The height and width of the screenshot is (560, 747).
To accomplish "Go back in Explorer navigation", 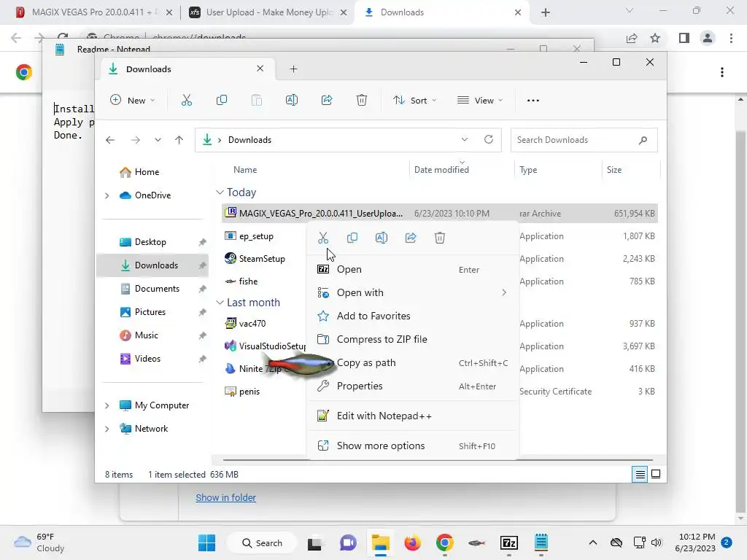I will coord(110,140).
